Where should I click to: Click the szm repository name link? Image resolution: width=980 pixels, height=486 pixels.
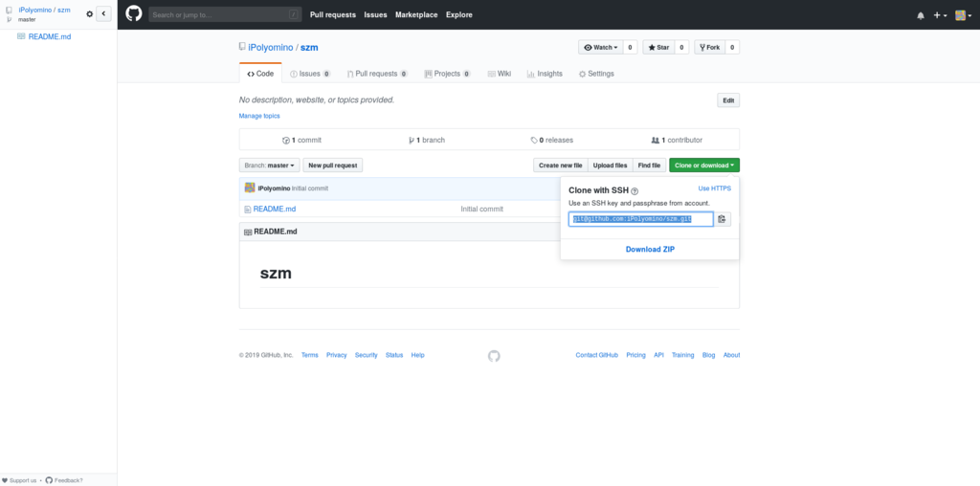point(309,48)
